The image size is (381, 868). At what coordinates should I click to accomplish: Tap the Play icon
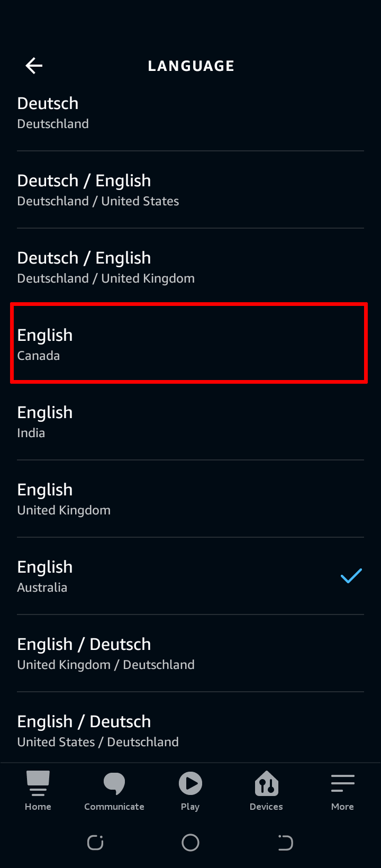pos(190,784)
